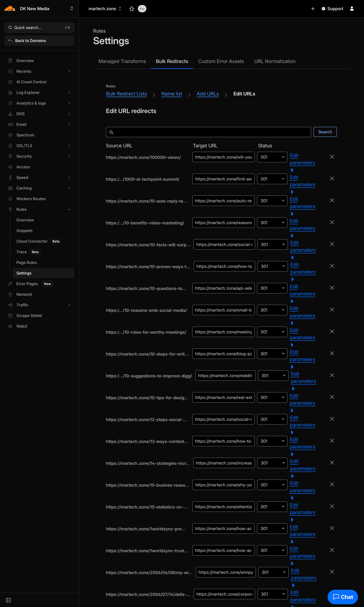Click the plus icon to add a site
Screen dimensions: 364x607
[x=313, y=9]
